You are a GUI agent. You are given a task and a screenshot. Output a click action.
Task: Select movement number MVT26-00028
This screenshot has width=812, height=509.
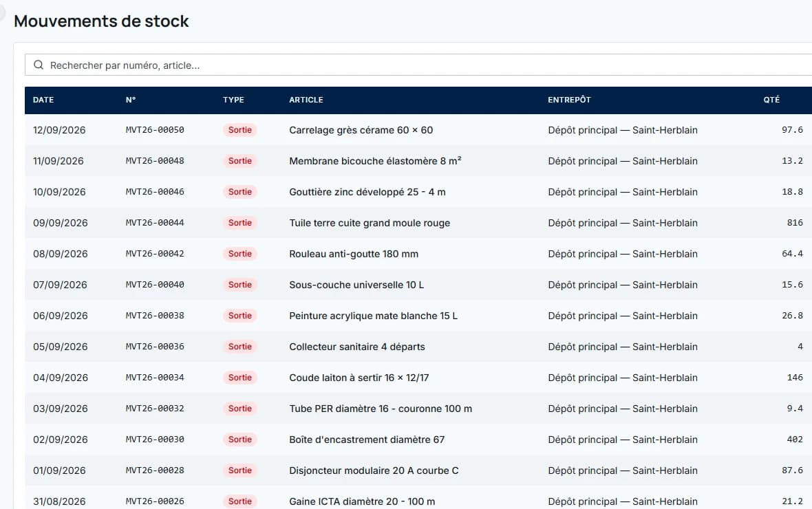click(x=155, y=470)
